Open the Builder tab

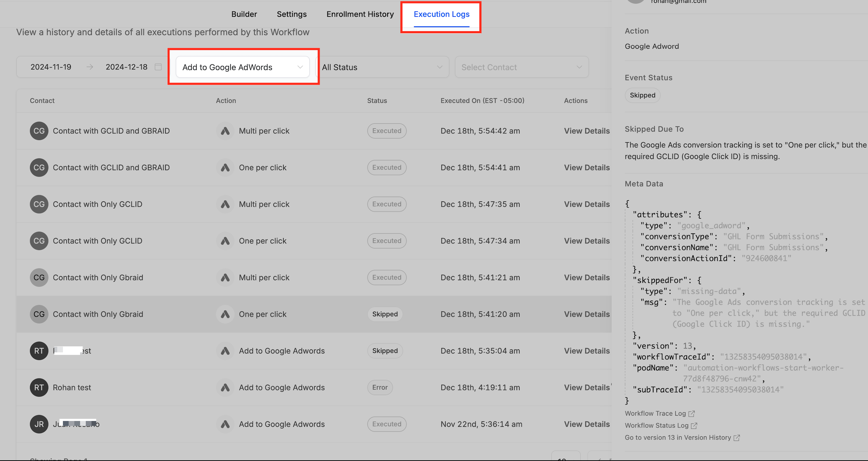(x=244, y=14)
